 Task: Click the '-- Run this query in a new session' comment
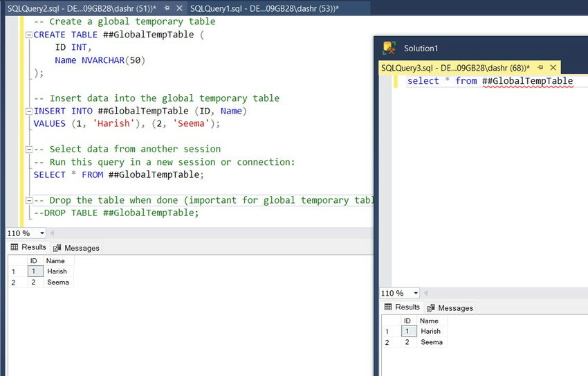pyautogui.click(x=164, y=162)
